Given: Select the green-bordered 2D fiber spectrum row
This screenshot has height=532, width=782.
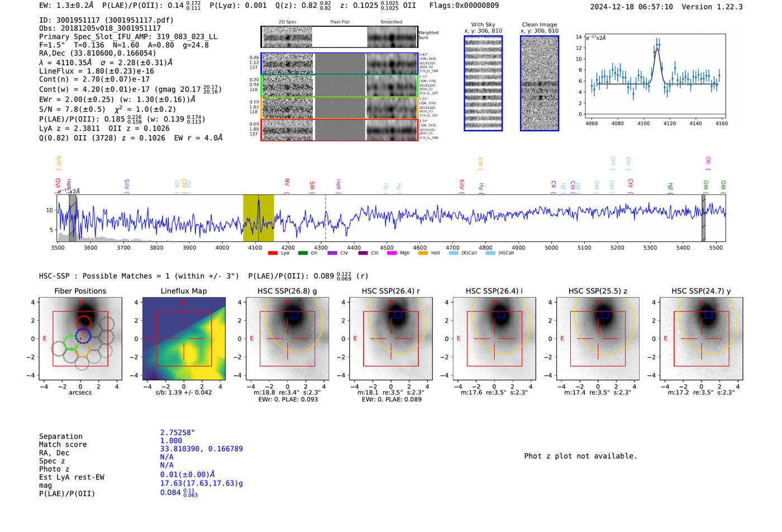Looking at the screenshot, I should pos(339,85).
